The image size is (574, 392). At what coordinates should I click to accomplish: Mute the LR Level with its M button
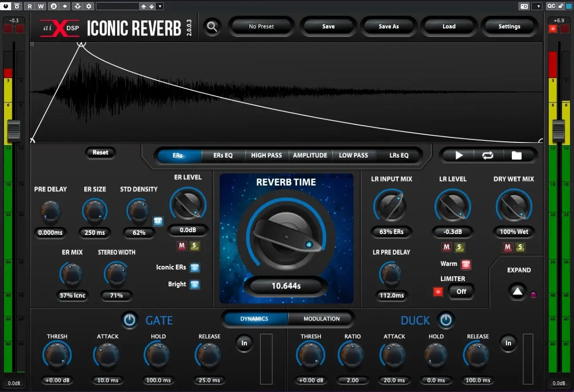point(447,247)
